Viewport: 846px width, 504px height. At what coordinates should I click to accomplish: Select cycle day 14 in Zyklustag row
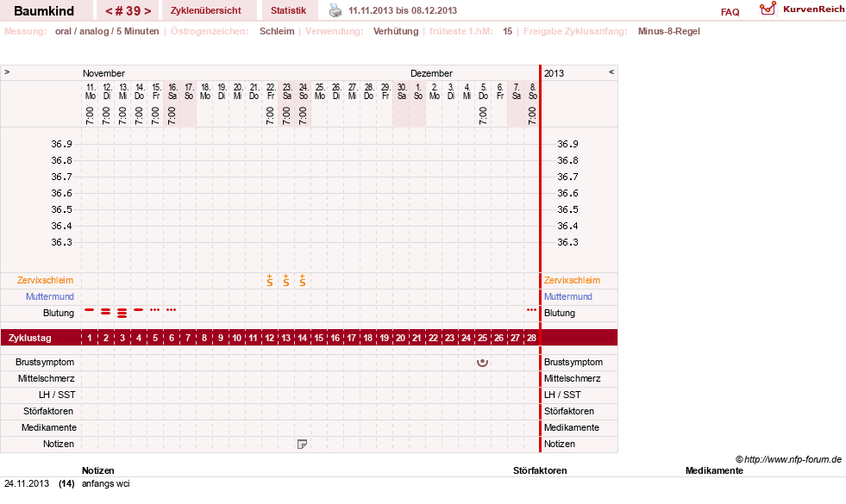tap(302, 338)
